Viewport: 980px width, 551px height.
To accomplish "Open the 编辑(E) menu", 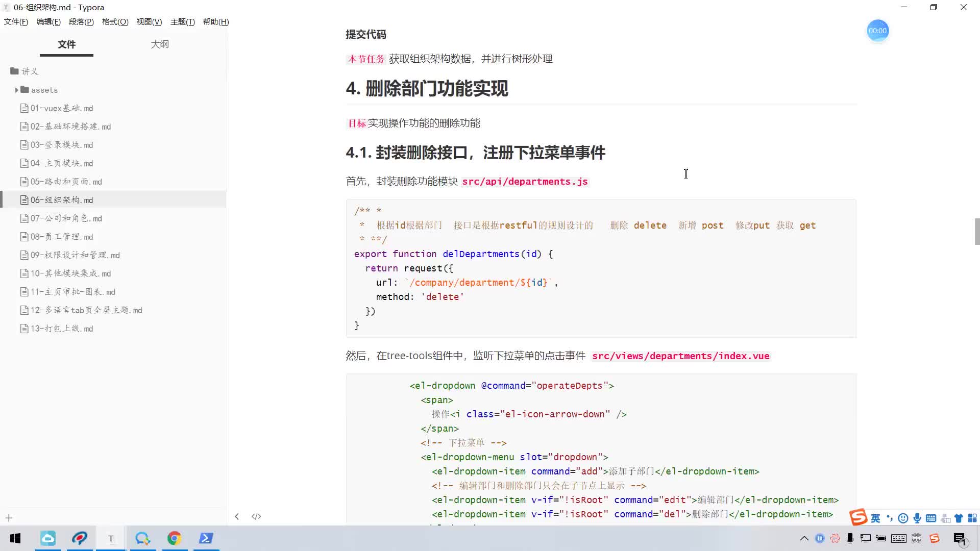I will 48,22.
